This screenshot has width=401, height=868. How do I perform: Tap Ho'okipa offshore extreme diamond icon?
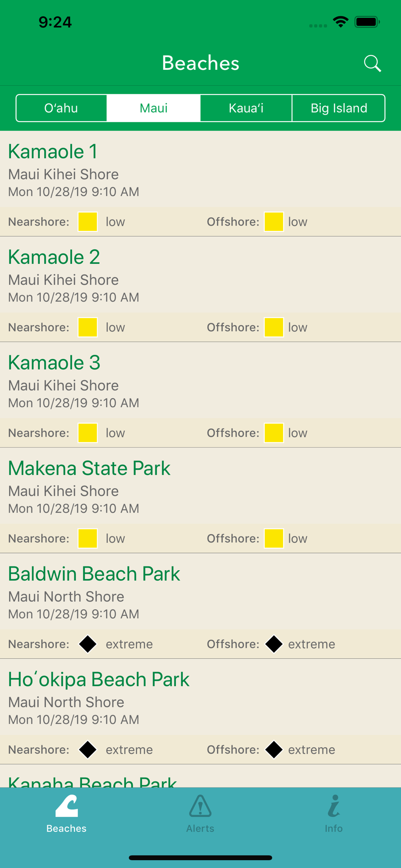click(274, 750)
